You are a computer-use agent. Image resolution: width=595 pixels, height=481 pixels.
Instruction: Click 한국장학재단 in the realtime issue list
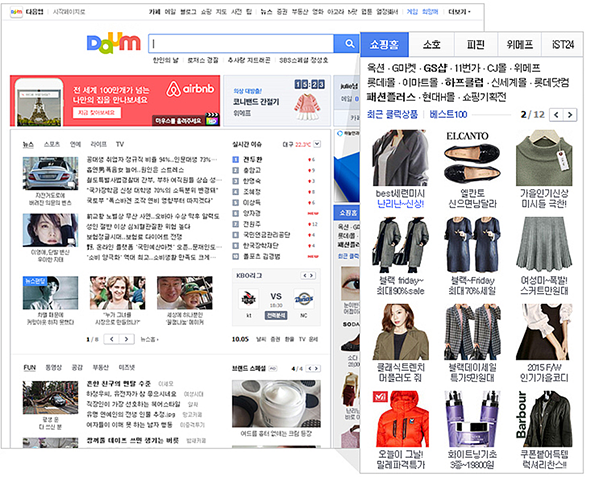coord(261,245)
